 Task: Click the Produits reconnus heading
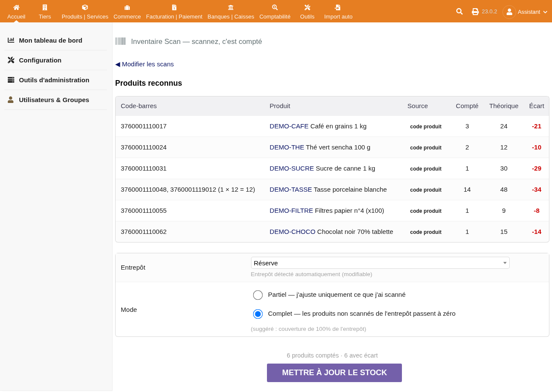148,83
